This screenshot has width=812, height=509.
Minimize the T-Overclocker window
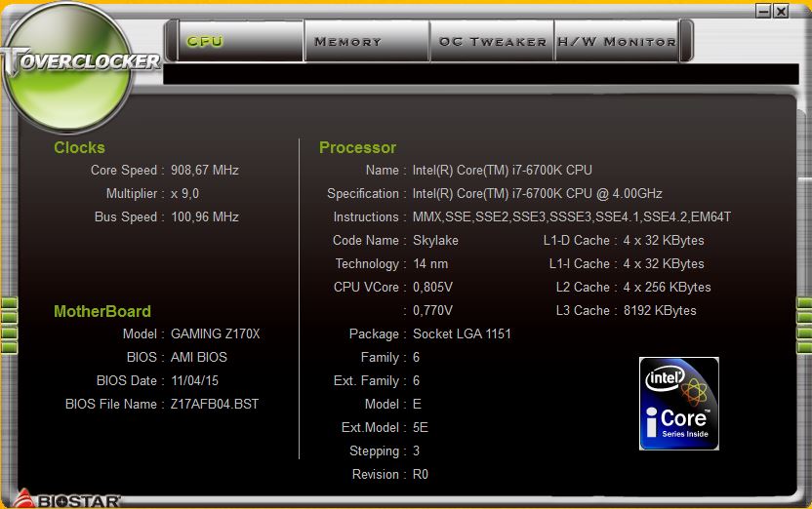click(763, 11)
